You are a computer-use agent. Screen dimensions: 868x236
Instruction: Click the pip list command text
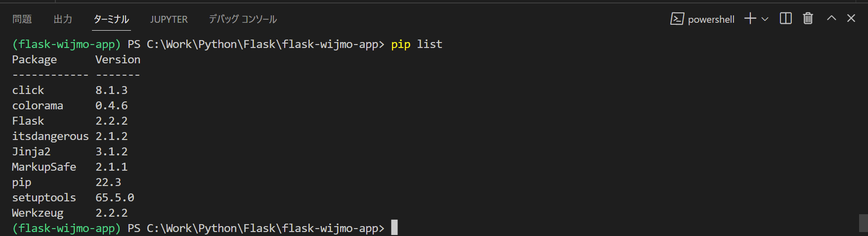pyautogui.click(x=417, y=45)
